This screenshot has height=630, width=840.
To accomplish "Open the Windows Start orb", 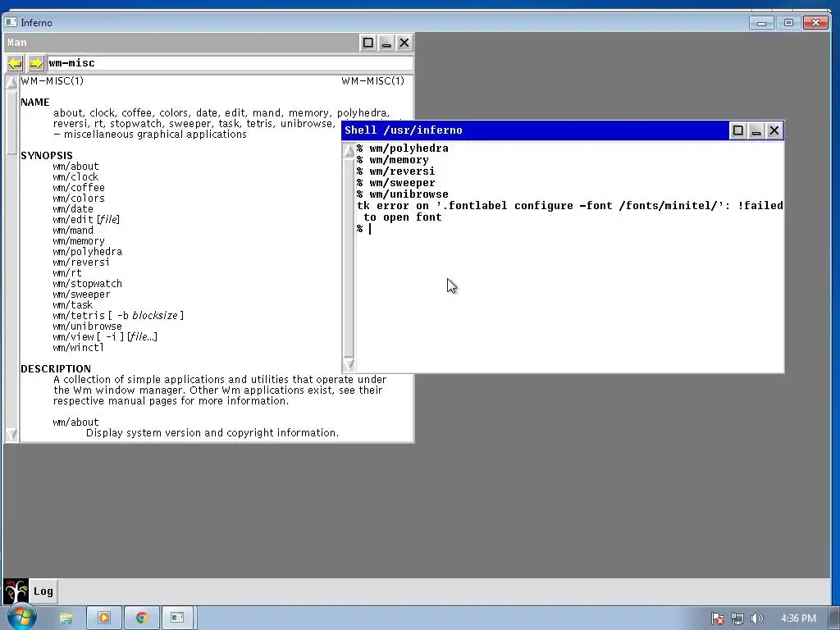I will point(21,618).
